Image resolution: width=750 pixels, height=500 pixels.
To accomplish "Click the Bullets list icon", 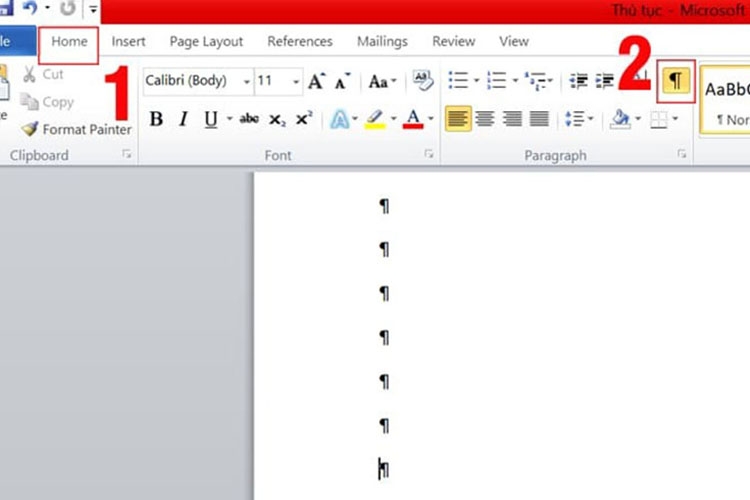I will pos(458,81).
